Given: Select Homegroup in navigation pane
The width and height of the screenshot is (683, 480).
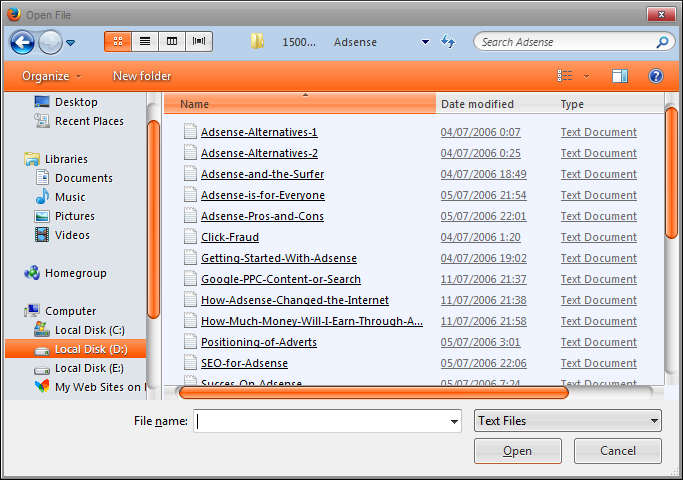Looking at the screenshot, I should pyautogui.click(x=65, y=273).
